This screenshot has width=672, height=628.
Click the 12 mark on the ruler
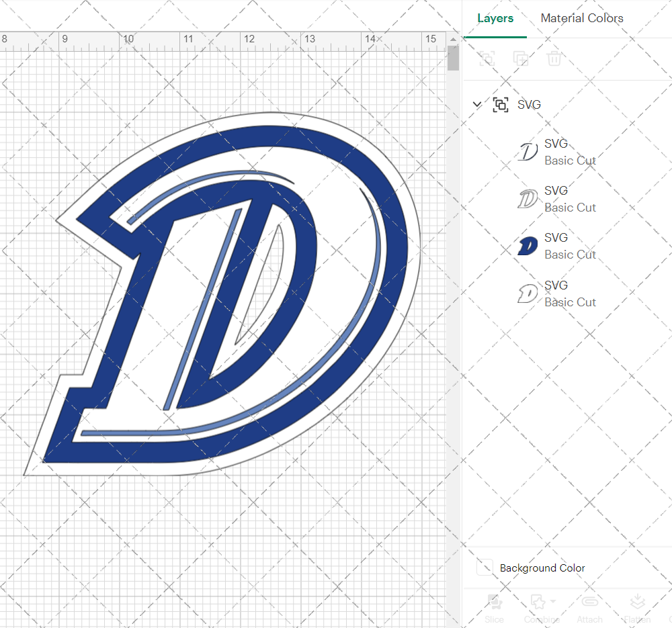coord(249,39)
